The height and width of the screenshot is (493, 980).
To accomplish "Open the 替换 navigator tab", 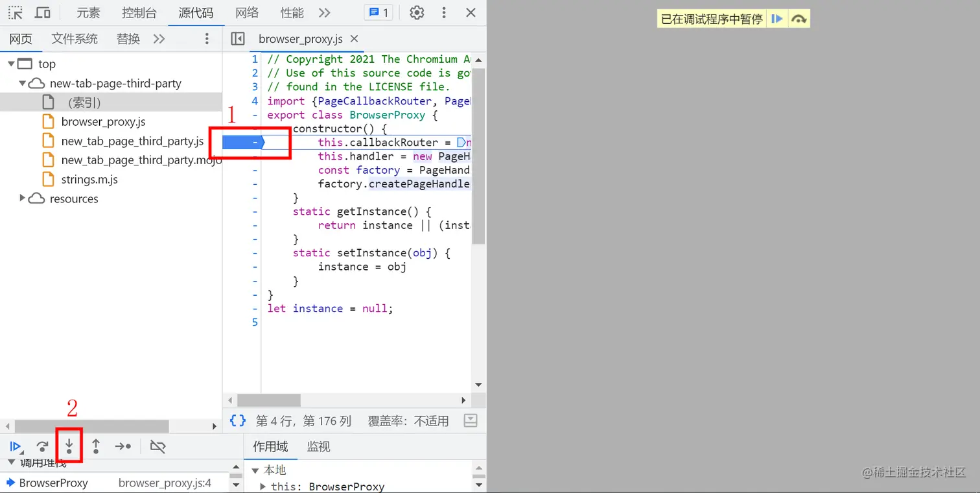I will coord(128,39).
